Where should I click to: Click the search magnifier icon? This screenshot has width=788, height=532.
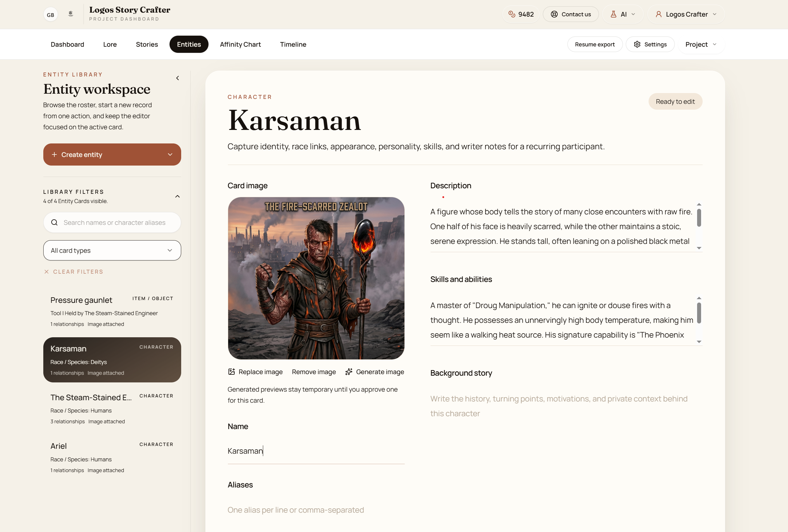pyautogui.click(x=54, y=223)
